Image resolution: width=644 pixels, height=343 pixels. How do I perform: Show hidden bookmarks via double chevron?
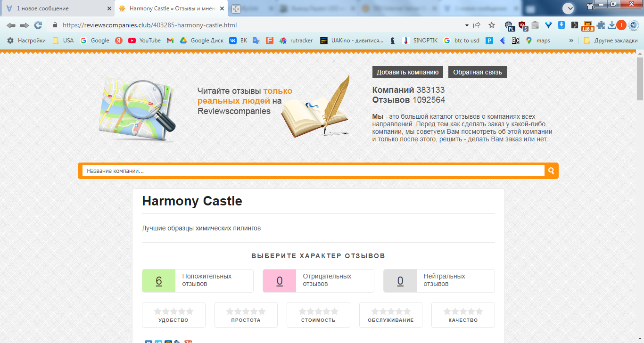(x=571, y=41)
